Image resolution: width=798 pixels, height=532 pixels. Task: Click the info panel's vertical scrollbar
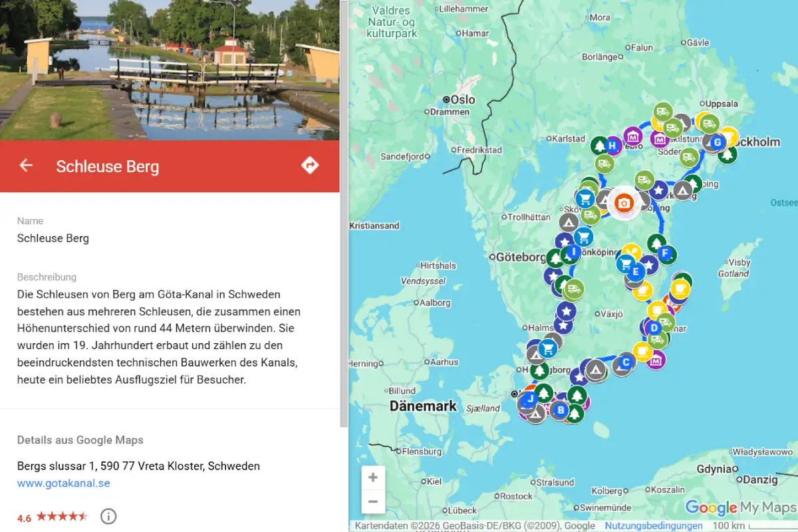coord(344,213)
